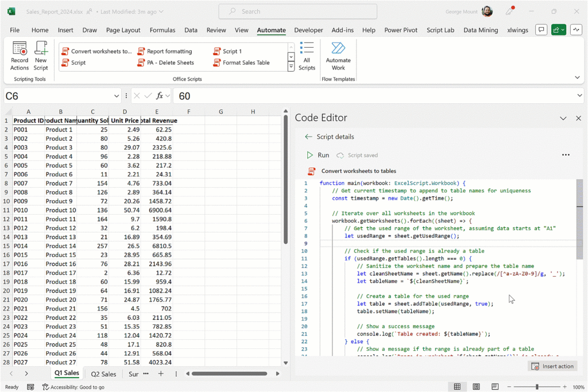Switch to Normal view in status bar
Screen dimensions: 588x392
click(457, 387)
